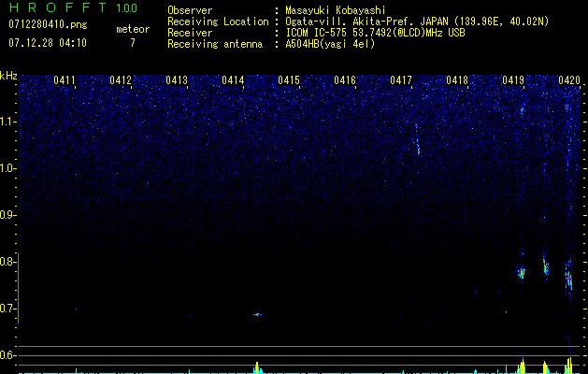
Task: Click the 'meteor' label
Action: click(x=133, y=29)
